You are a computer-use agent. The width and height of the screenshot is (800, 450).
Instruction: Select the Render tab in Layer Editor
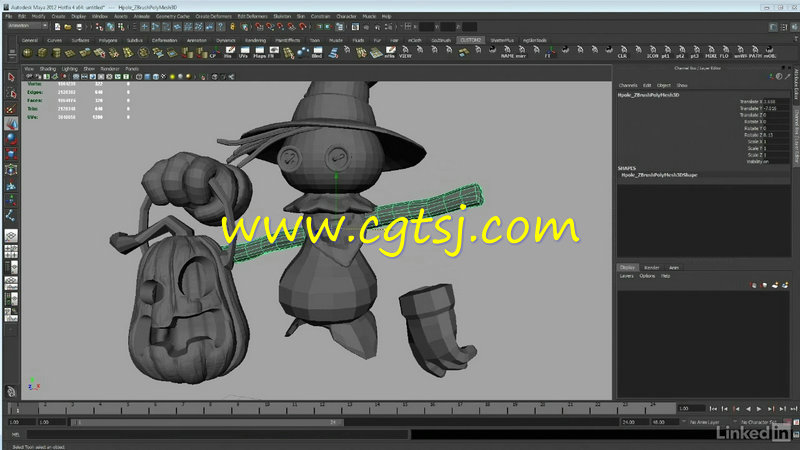(652, 267)
